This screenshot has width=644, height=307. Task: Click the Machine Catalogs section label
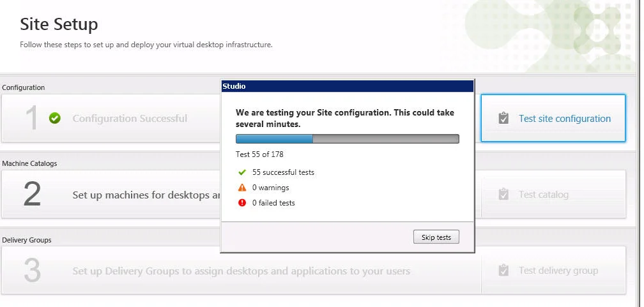coord(29,163)
